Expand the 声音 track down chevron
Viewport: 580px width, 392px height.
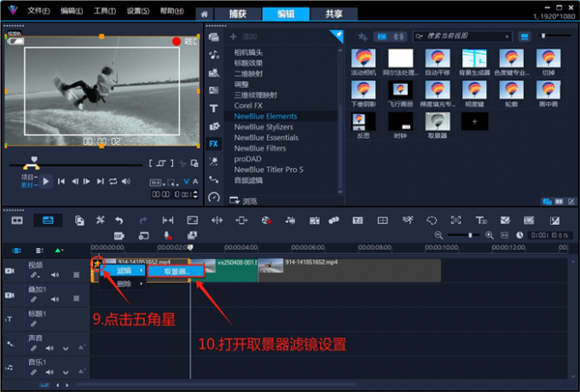click(x=66, y=348)
